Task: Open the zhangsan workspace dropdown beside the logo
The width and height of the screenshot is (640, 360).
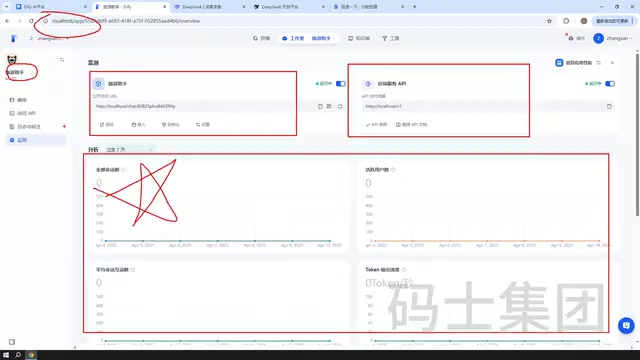Action: pyautogui.click(x=49, y=38)
